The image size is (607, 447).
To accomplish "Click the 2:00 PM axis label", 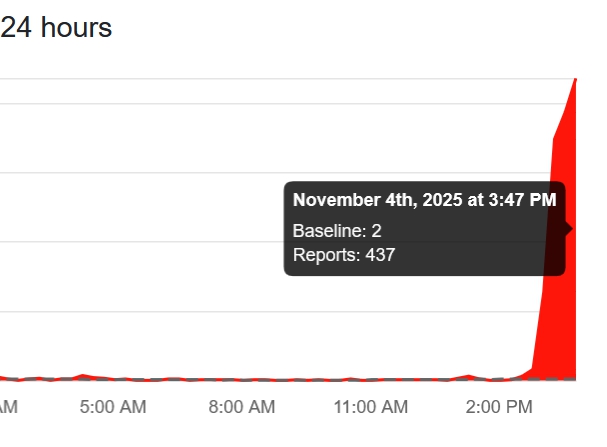I will coord(499,407).
